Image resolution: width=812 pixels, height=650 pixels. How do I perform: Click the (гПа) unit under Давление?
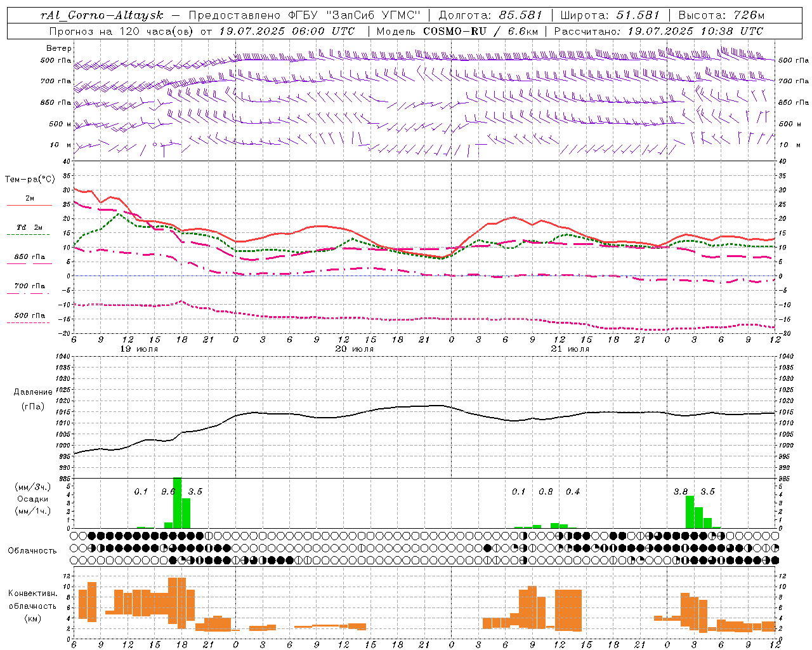(x=33, y=407)
